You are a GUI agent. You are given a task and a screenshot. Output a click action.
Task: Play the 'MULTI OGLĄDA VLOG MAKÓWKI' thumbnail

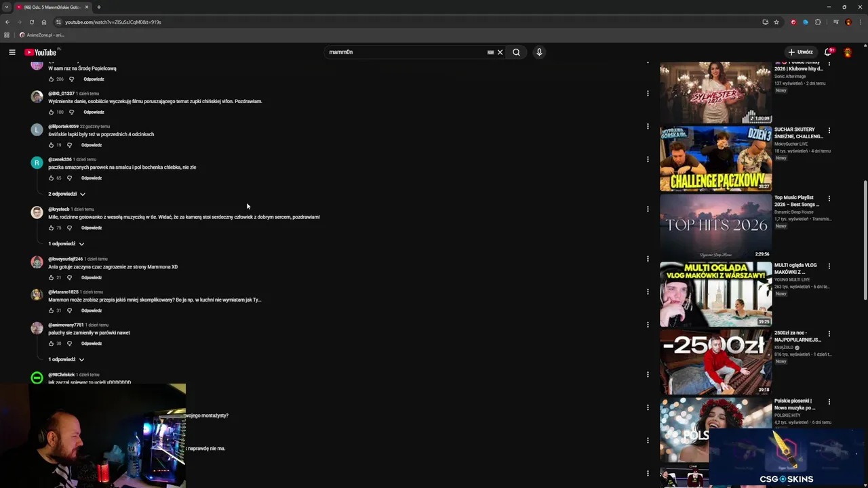click(715, 294)
